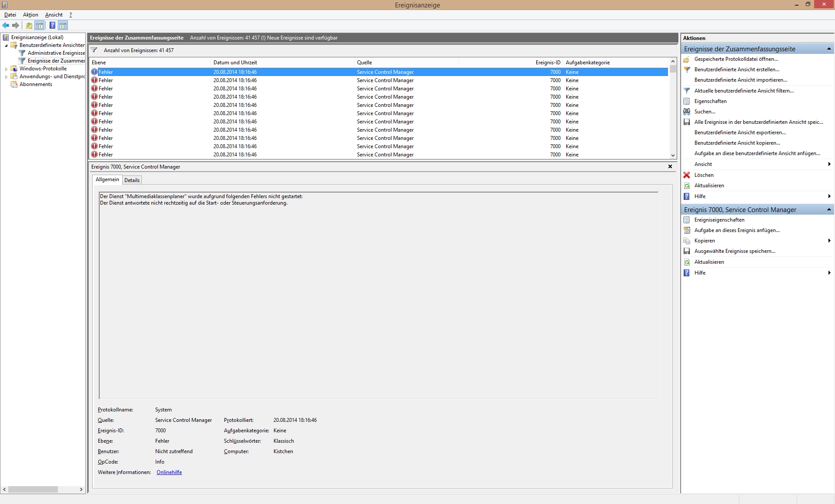Click the up one level folder icon
Image resolution: width=835 pixels, height=504 pixels.
pos(29,25)
